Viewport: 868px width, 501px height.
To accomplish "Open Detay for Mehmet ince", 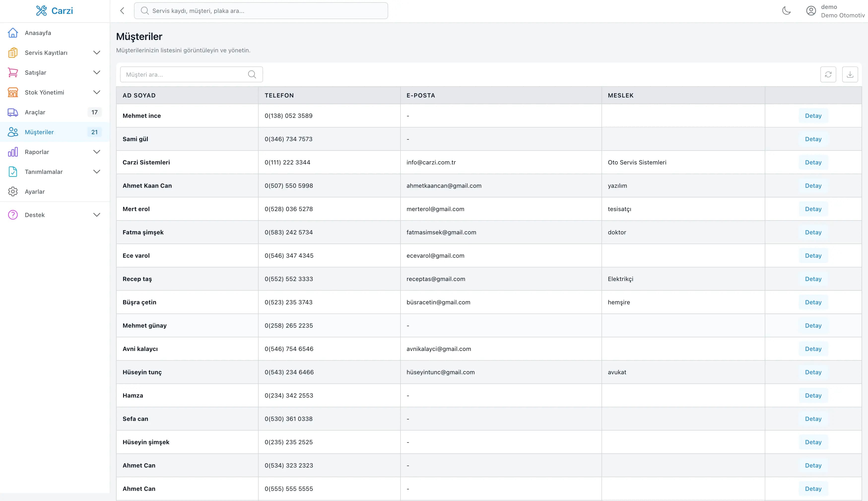I will pos(813,116).
